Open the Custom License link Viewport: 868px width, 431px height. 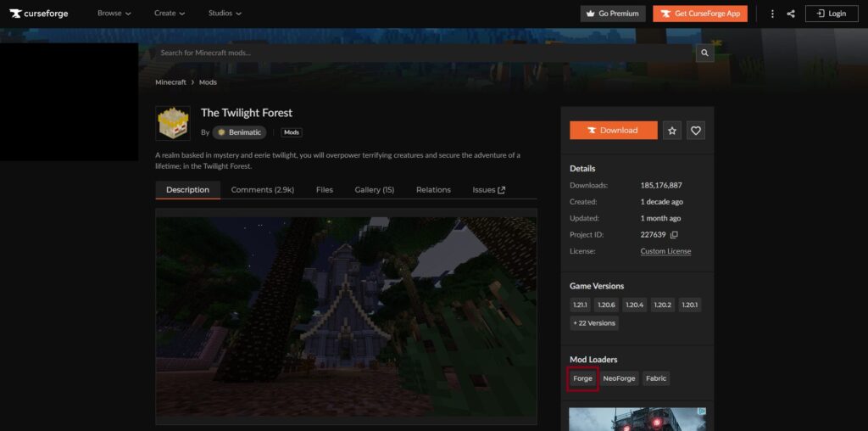[x=665, y=251]
